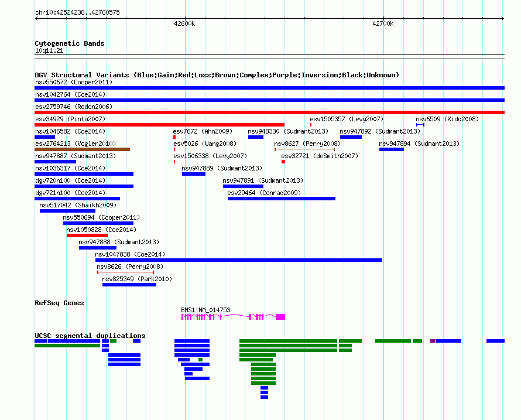Select nsv948330 (Sudmant2013) label
This screenshot has width=521, height=420.
[x=288, y=131]
